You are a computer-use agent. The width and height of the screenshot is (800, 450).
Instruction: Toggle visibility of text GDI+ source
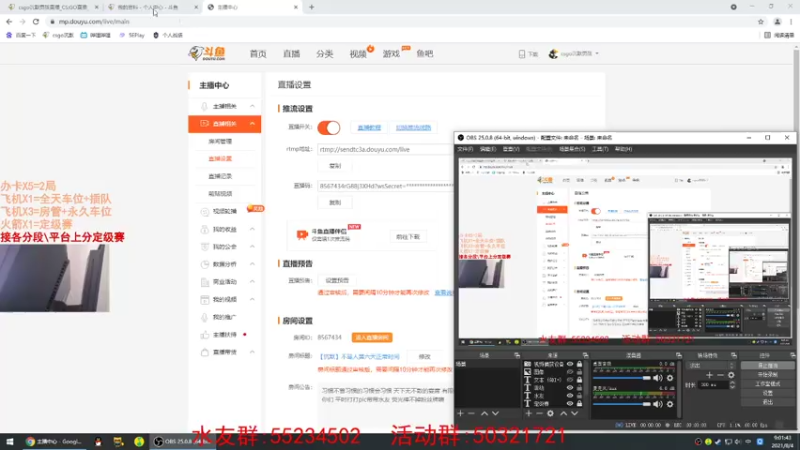point(570,380)
